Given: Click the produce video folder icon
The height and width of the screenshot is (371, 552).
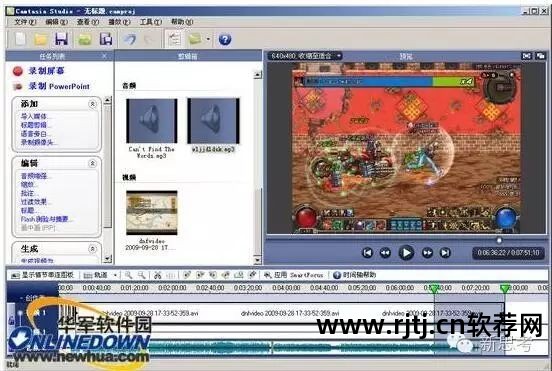Looking at the screenshot, I should (195, 39).
